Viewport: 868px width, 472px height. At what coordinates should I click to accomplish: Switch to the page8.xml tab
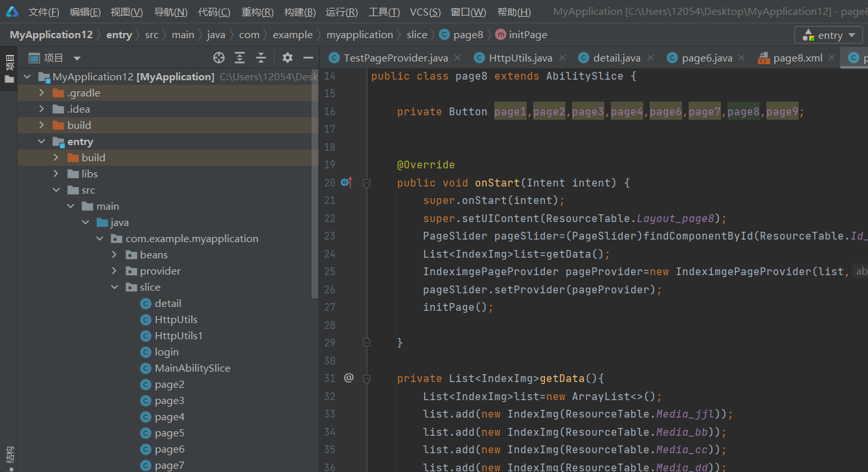tap(798, 58)
